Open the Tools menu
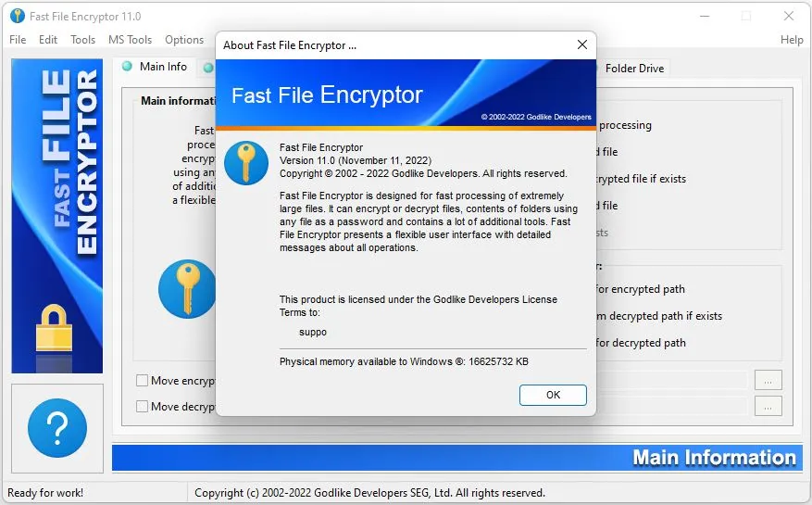The image size is (812, 505). [x=82, y=40]
